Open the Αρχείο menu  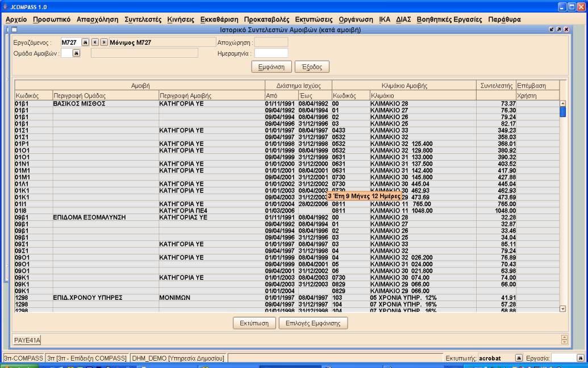16,19
